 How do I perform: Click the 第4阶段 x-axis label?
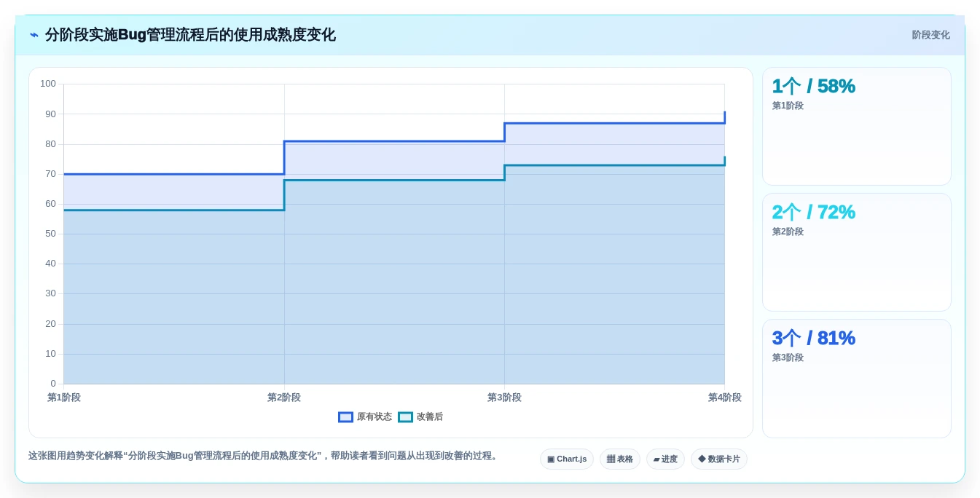tap(724, 398)
